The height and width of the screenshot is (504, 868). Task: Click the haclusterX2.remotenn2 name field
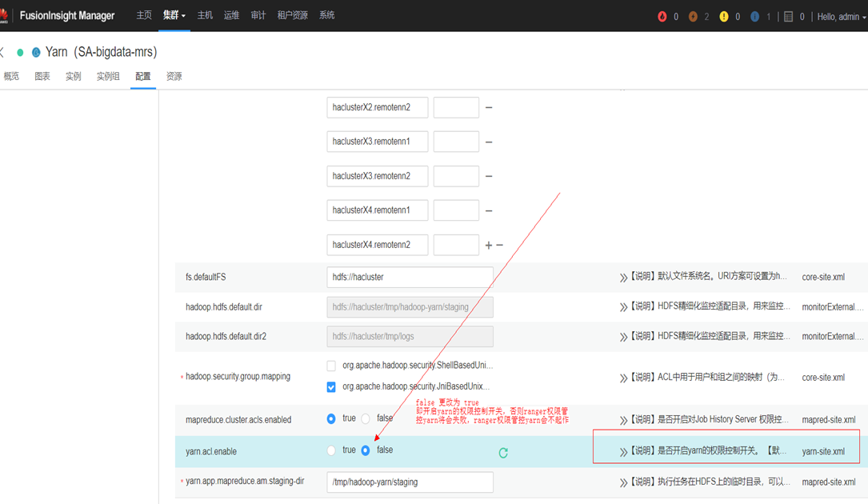[377, 107]
